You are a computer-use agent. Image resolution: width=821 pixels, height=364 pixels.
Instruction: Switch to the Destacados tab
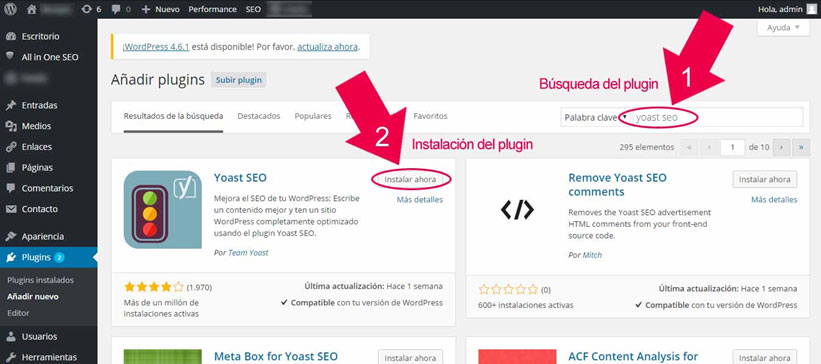[259, 116]
